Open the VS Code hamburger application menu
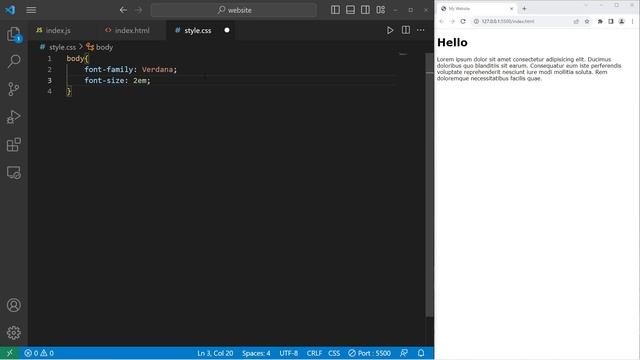This screenshot has height=360, width=640. point(31,10)
